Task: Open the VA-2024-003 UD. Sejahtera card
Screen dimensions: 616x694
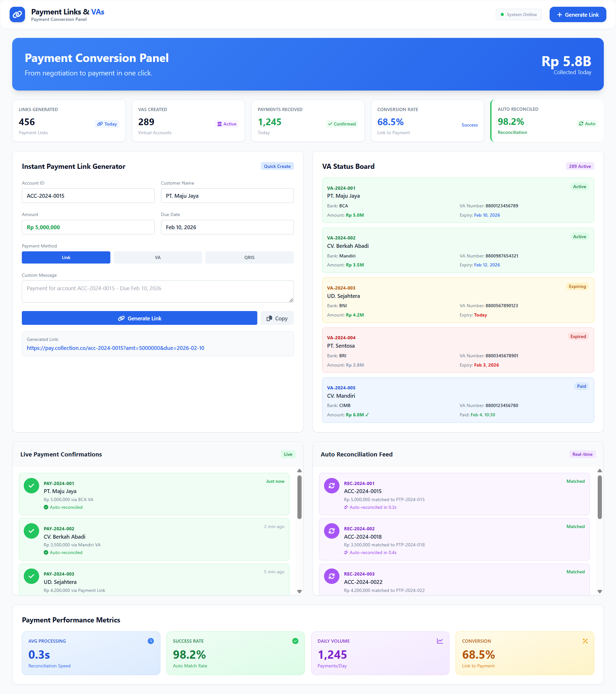Action: coord(458,300)
